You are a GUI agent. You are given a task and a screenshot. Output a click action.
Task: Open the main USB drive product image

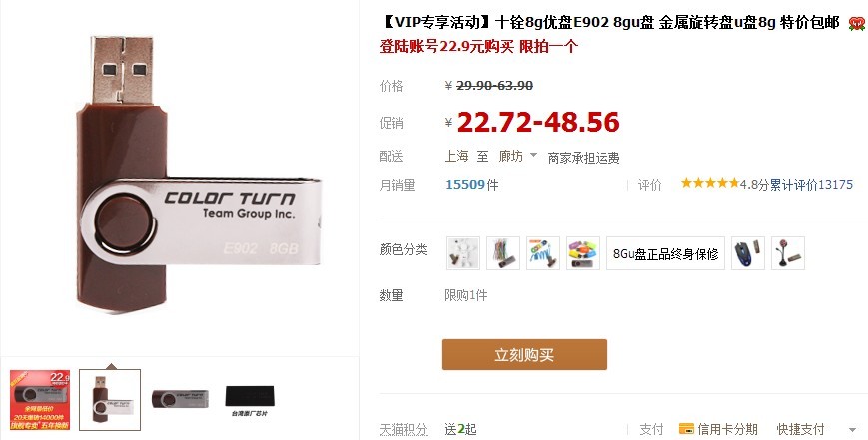click(198, 176)
